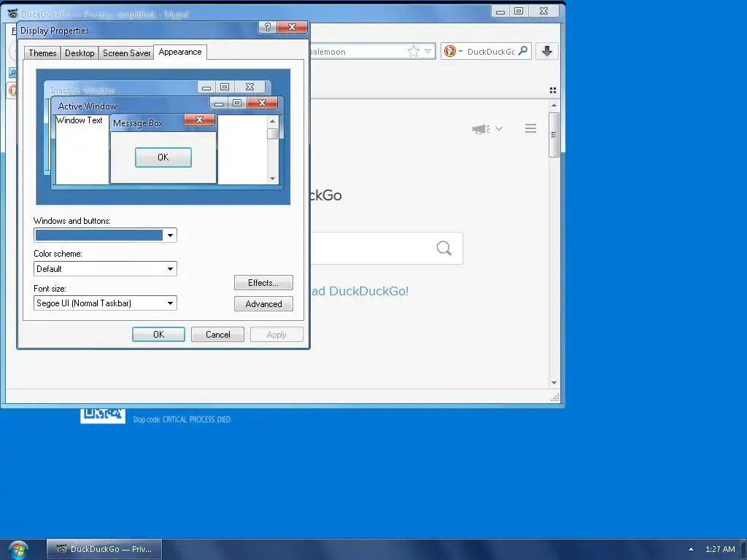Click OK in the preview Message Box
Screen dimensions: 747x560
pyautogui.click(x=163, y=157)
